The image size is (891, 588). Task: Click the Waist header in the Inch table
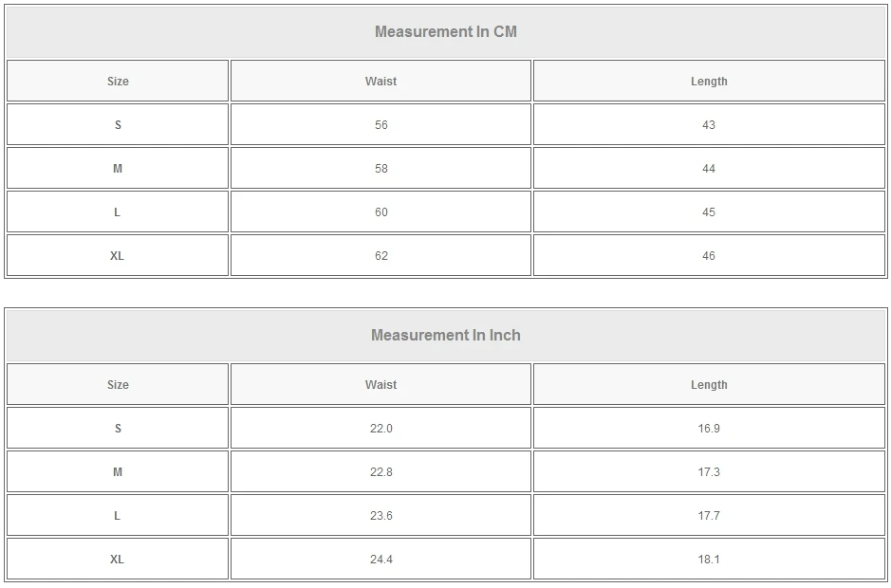coord(381,385)
